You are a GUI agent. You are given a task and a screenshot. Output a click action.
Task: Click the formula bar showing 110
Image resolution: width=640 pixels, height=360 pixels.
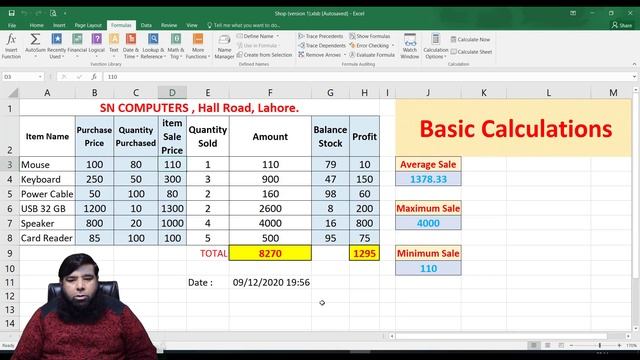point(367,77)
